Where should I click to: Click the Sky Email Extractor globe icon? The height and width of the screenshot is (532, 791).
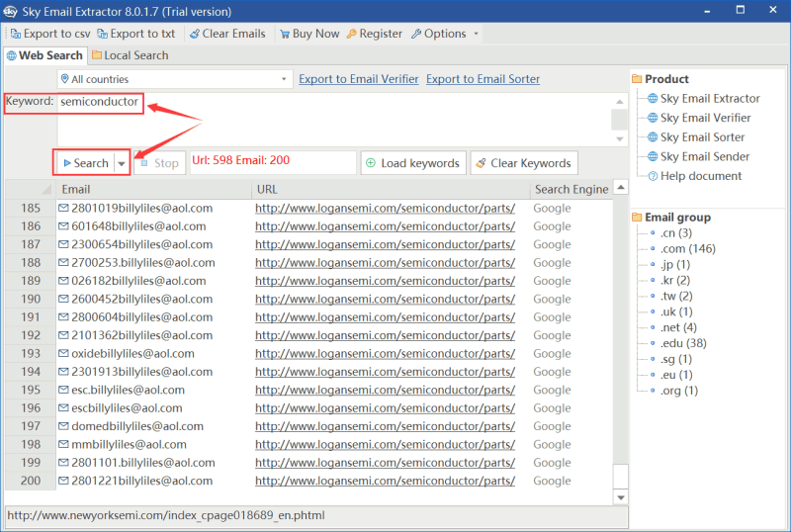(653, 99)
